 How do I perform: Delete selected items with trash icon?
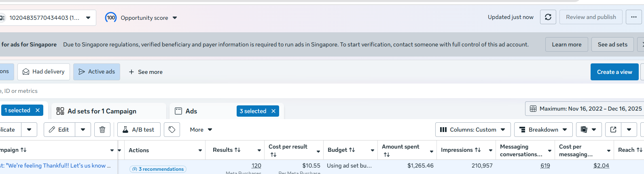102,130
